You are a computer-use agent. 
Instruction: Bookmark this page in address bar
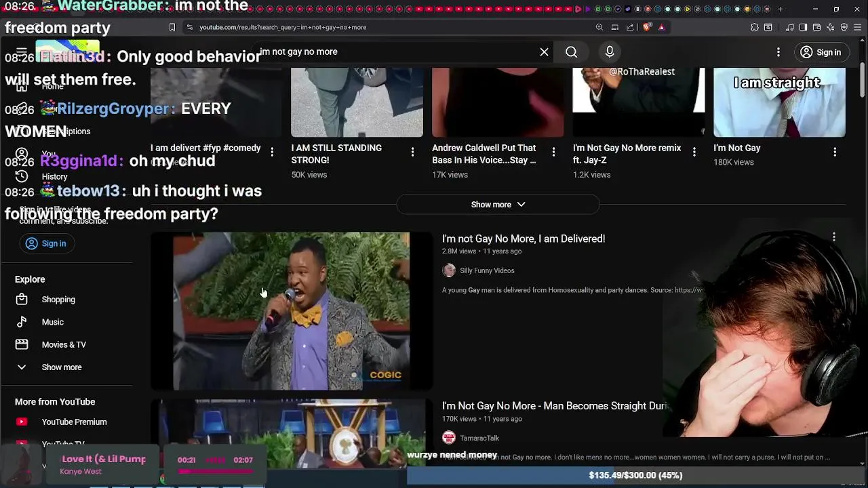tap(172, 27)
